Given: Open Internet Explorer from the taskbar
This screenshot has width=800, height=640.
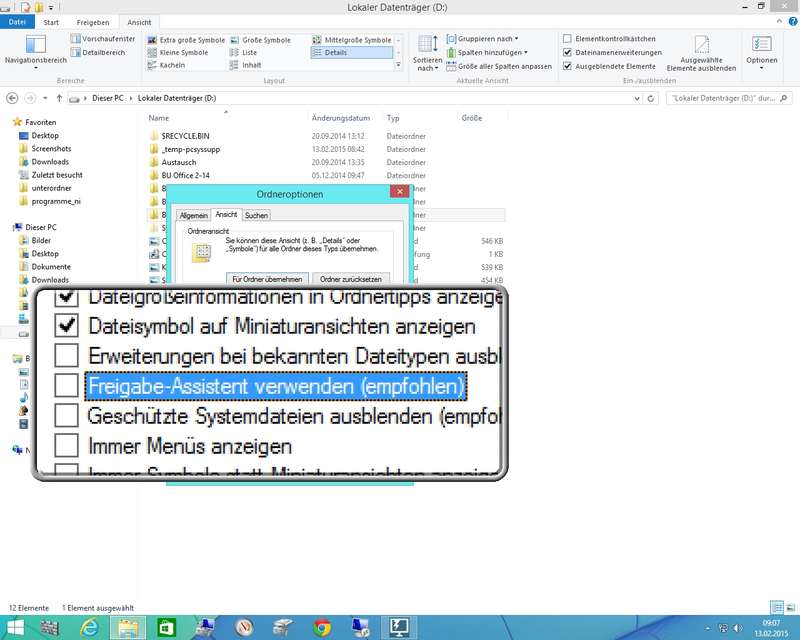Looking at the screenshot, I should tap(89, 627).
